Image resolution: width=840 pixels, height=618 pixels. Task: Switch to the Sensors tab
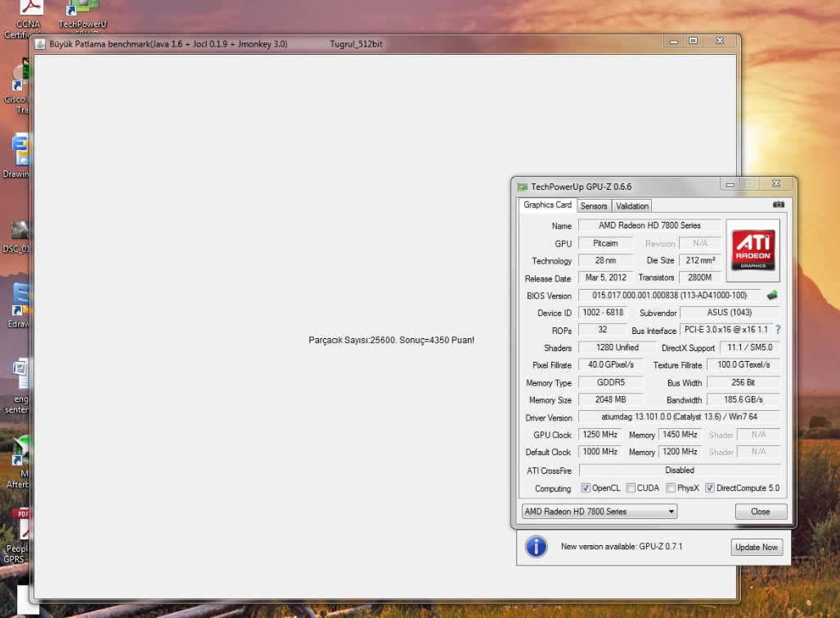[x=594, y=205]
